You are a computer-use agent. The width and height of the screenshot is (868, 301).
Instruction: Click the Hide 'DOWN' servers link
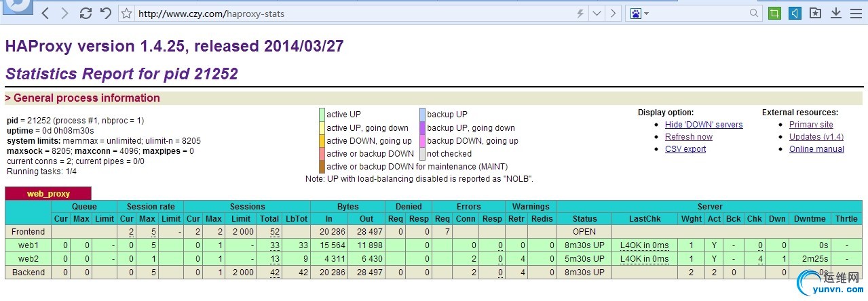tap(704, 125)
